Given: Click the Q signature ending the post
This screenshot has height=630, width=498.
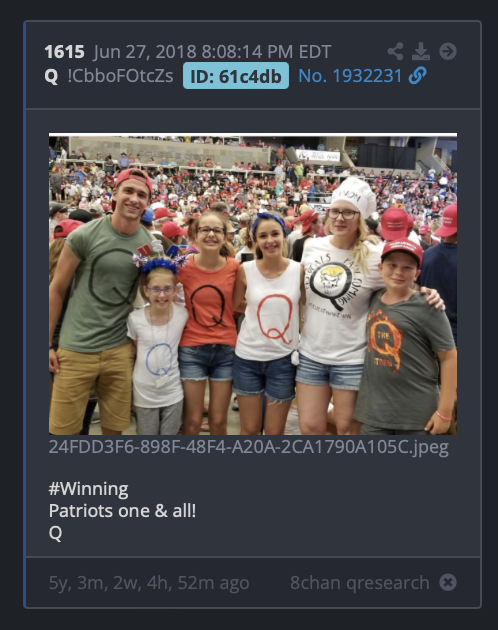Looking at the screenshot, I should (55, 534).
